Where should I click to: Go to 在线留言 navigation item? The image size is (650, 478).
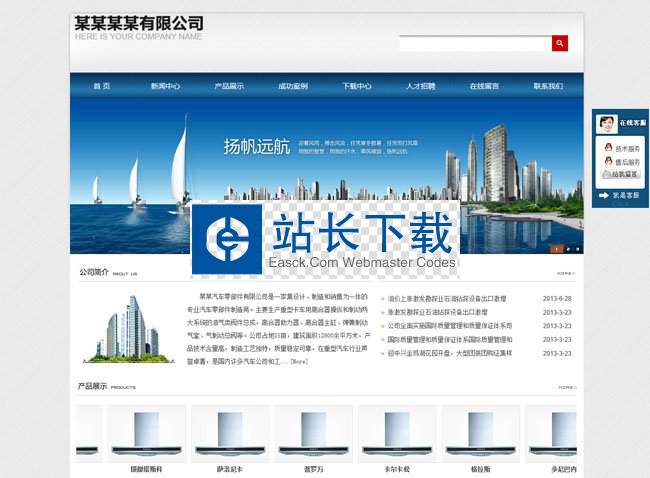click(x=484, y=86)
